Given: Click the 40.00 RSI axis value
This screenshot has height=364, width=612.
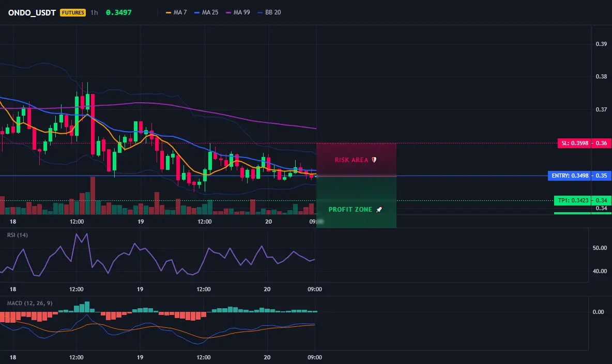Looking at the screenshot, I should [600, 271].
